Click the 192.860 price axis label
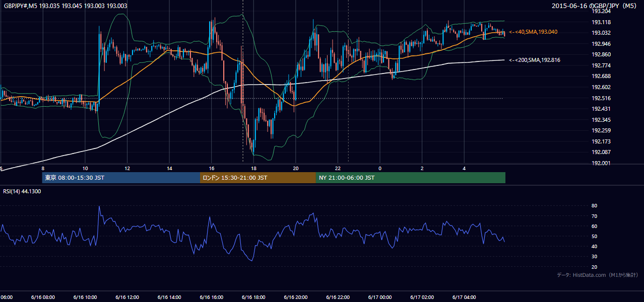Screen dimensions: 644x302 (601, 54)
